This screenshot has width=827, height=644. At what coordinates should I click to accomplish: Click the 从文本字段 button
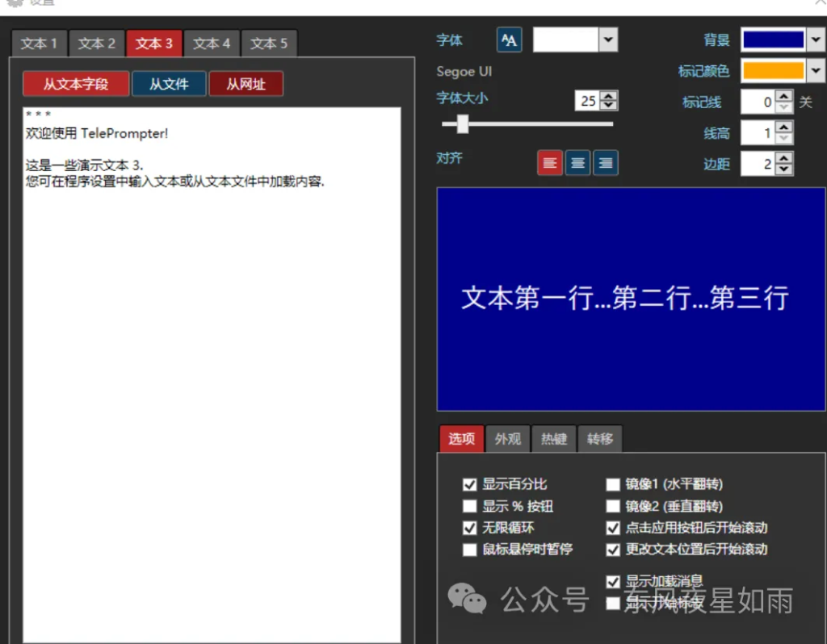pyautogui.click(x=76, y=84)
